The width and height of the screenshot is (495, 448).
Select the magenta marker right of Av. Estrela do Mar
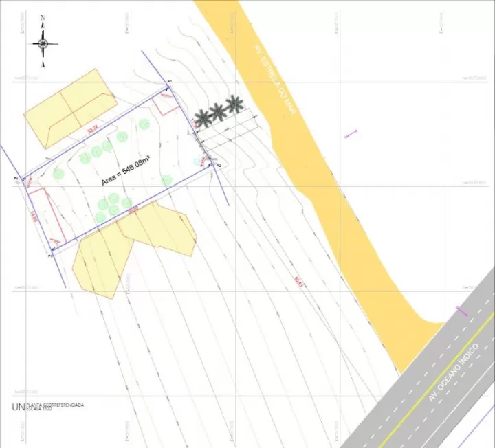tap(352, 134)
